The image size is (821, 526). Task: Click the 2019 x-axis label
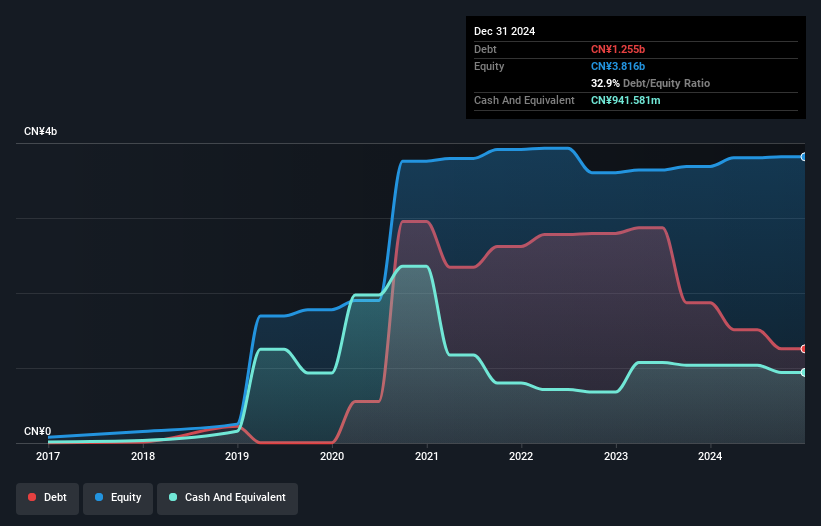[x=237, y=456]
